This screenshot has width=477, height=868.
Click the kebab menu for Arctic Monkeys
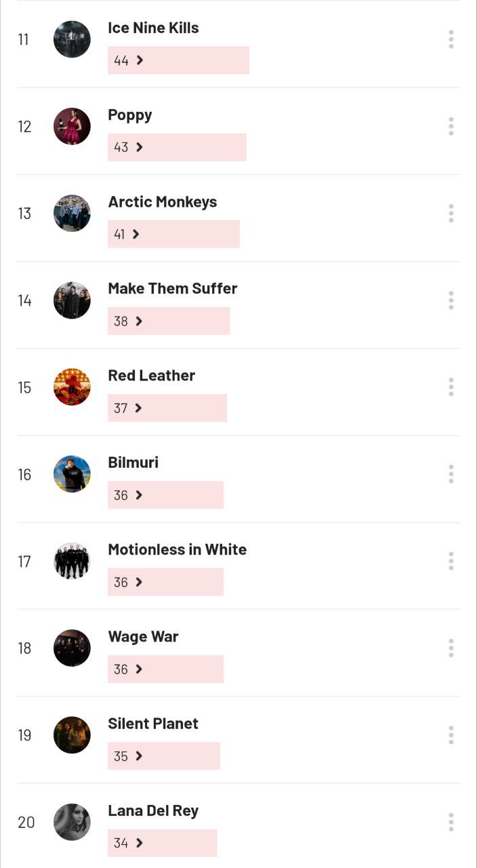[x=451, y=214]
